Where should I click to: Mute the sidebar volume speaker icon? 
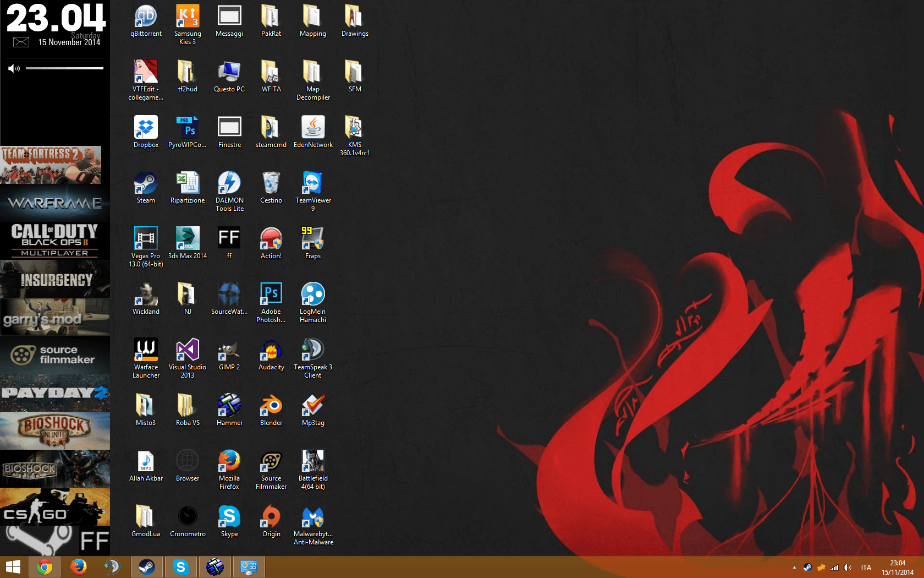click(x=14, y=68)
